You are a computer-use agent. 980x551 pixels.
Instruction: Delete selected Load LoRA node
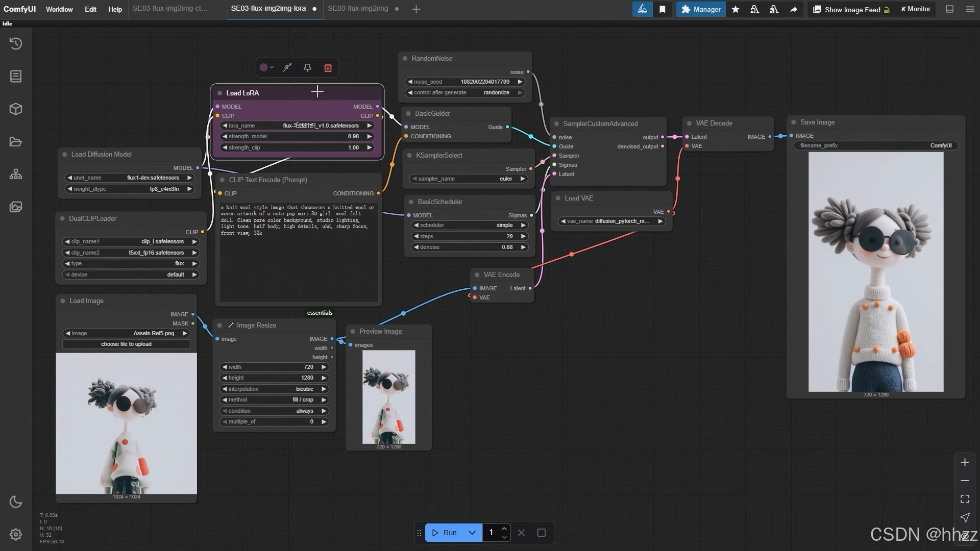point(328,68)
